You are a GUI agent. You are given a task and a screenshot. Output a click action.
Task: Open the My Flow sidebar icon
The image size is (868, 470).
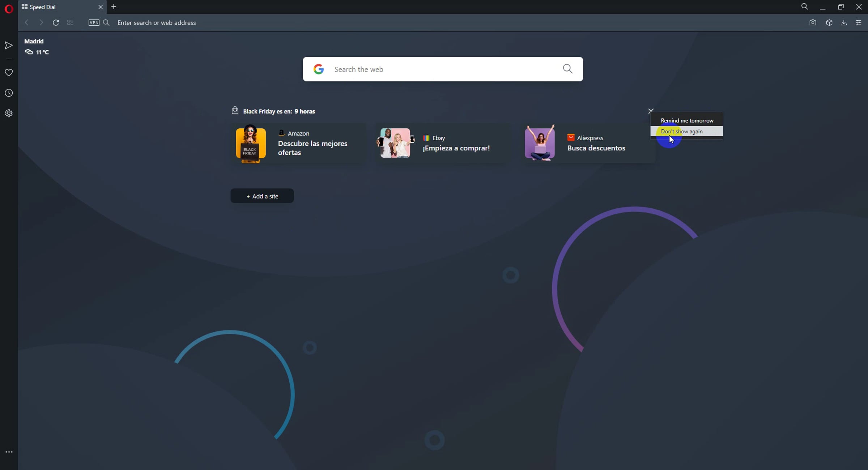coord(9,46)
